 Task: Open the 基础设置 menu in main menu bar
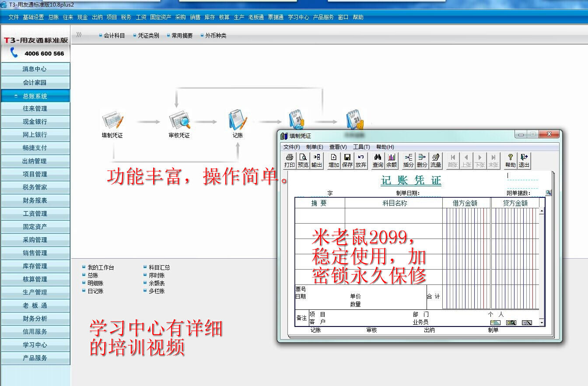(33, 18)
